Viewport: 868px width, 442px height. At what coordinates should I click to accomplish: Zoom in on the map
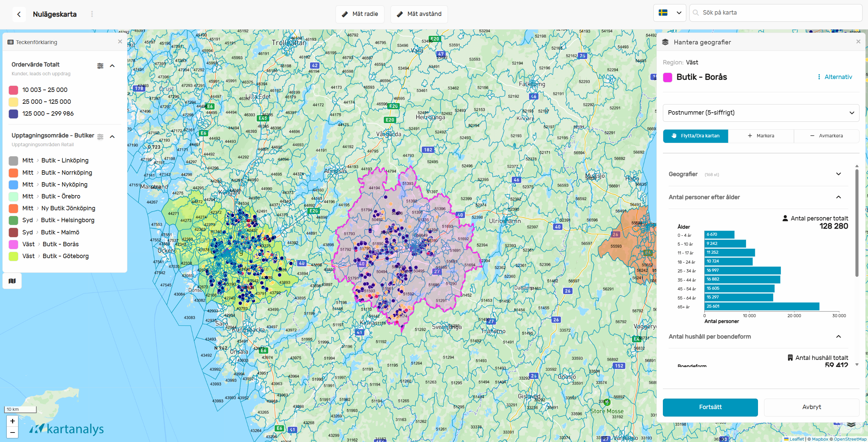click(x=12, y=421)
